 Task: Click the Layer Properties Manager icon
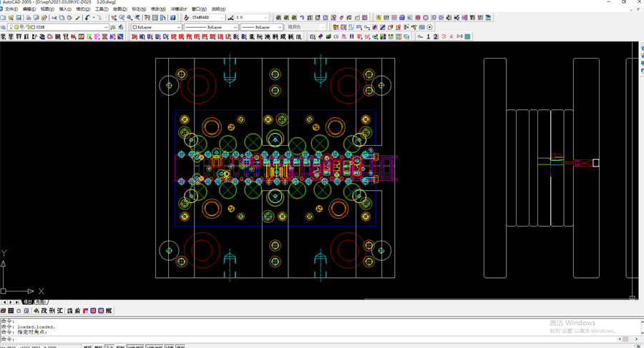(x=3, y=27)
